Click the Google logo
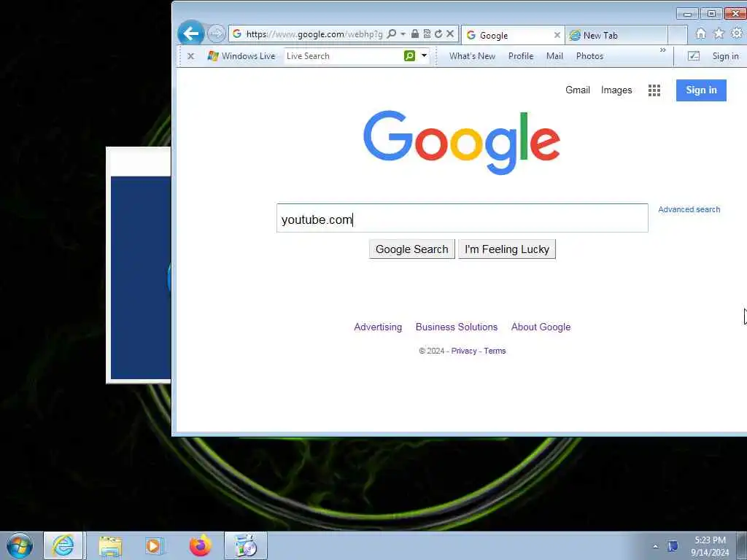Screen dimensions: 747x560 (x=462, y=142)
